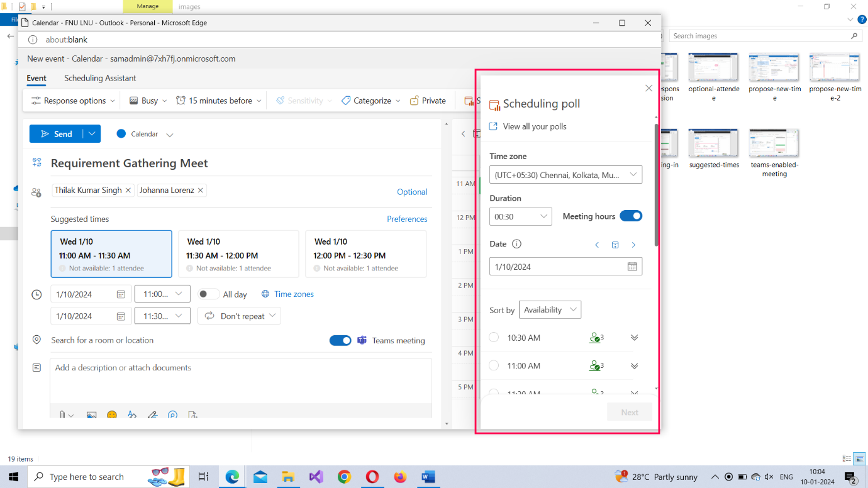Viewport: 868px width, 488px height.
Task: Launch Mail app from taskbar
Action: (260, 477)
